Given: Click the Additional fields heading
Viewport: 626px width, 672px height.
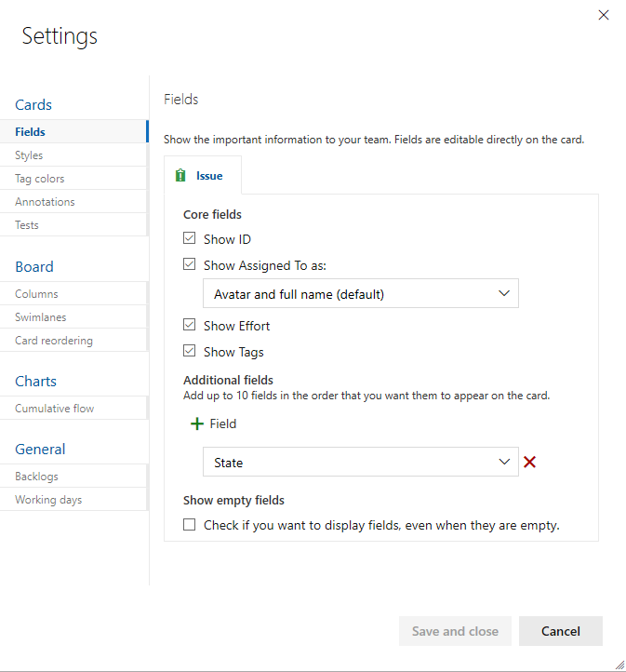Looking at the screenshot, I should tap(228, 380).
